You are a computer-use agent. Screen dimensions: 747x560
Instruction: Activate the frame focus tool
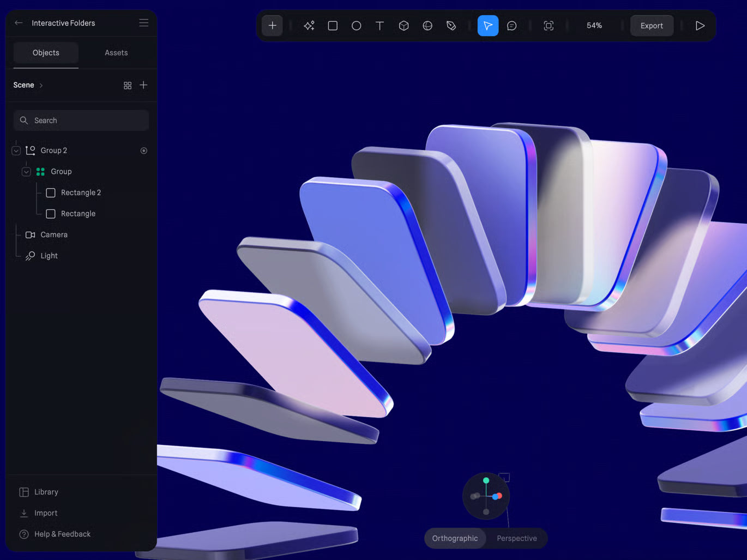coord(549,26)
